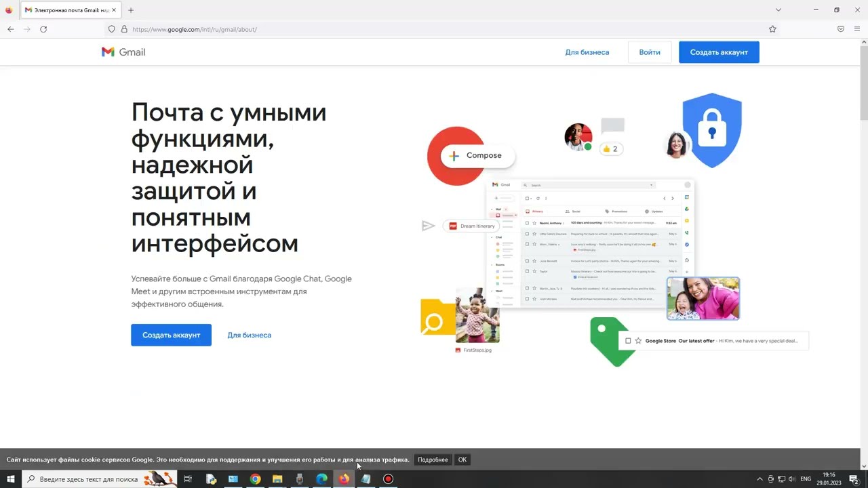868x488 pixels.
Task: Open the notification center icon
Action: (x=854, y=479)
